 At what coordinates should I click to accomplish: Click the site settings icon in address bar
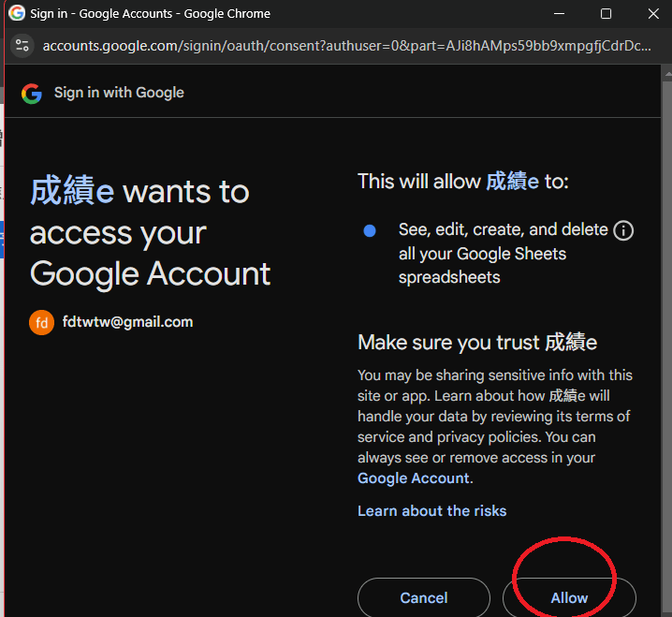click(x=22, y=46)
